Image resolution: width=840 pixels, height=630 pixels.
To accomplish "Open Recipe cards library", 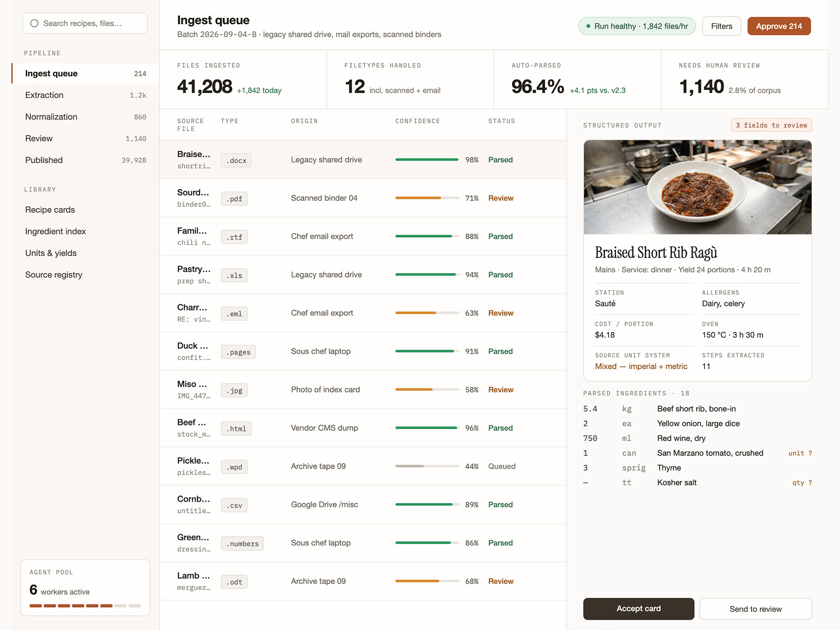I will tap(50, 210).
